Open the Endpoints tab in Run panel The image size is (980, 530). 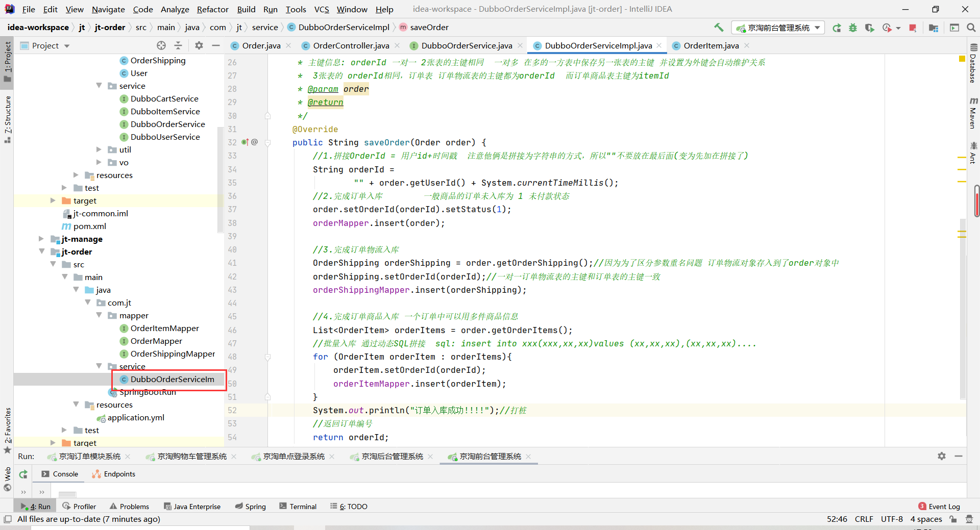pyautogui.click(x=114, y=474)
